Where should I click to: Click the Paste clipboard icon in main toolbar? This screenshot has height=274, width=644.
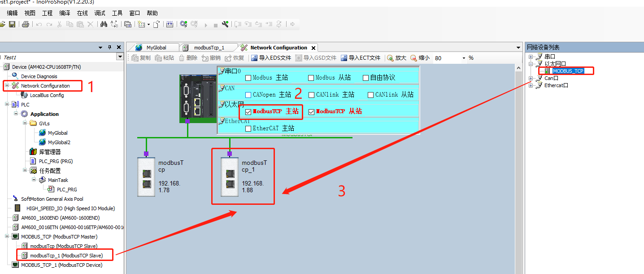click(x=80, y=24)
